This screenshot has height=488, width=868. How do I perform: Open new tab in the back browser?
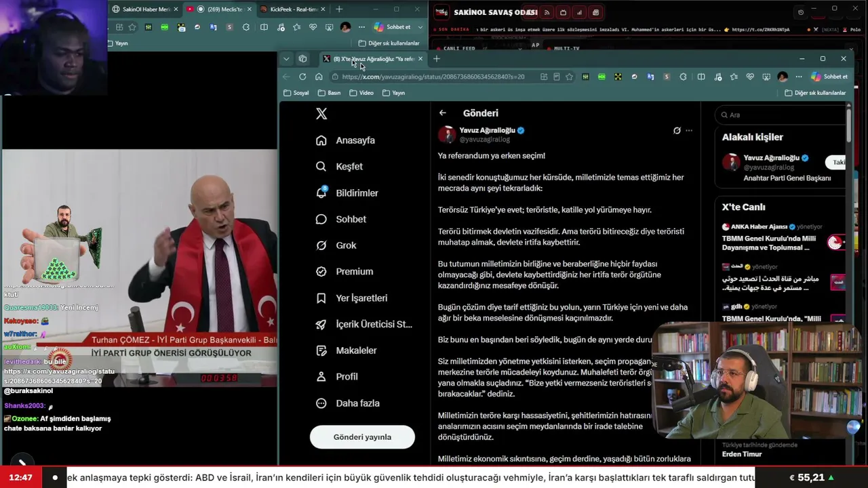coord(339,9)
